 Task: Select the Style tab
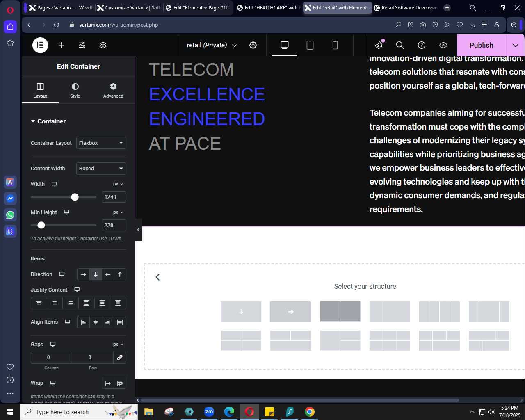click(x=75, y=90)
